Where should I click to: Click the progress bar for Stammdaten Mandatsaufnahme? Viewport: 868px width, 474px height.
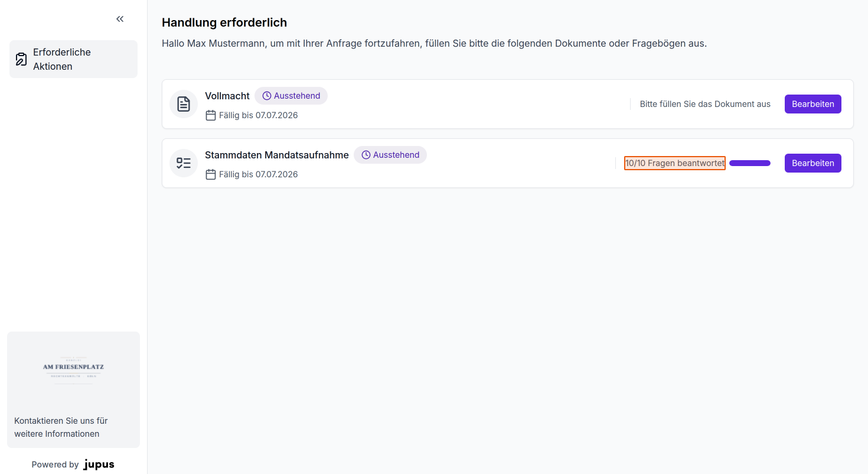coord(750,163)
